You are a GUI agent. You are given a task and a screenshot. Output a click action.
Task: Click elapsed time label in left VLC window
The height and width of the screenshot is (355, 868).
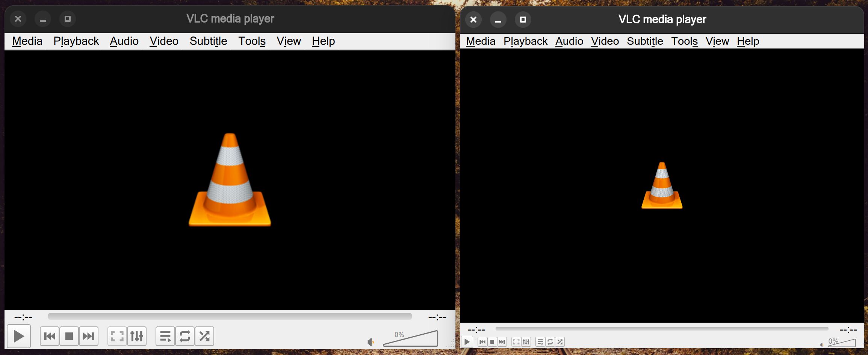23,317
